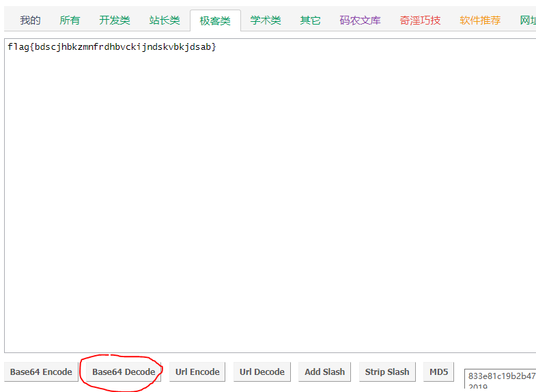
Task: Click Base64 Decode button
Action: coord(124,372)
